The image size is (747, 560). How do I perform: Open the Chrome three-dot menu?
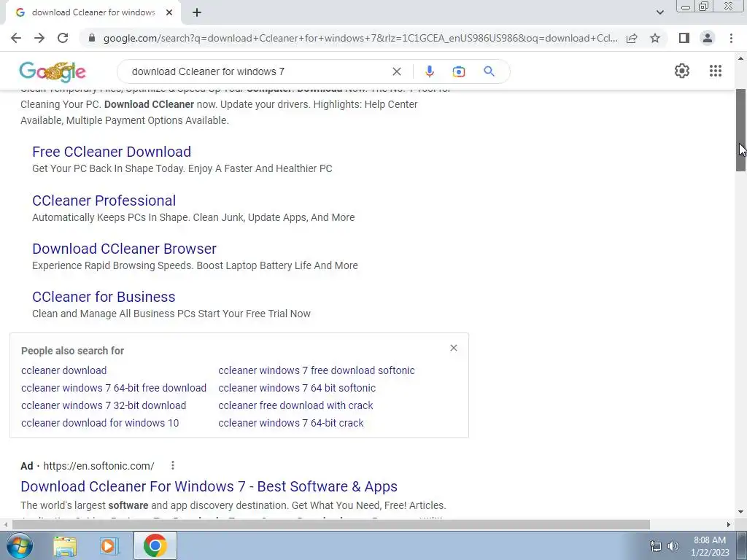[731, 38]
